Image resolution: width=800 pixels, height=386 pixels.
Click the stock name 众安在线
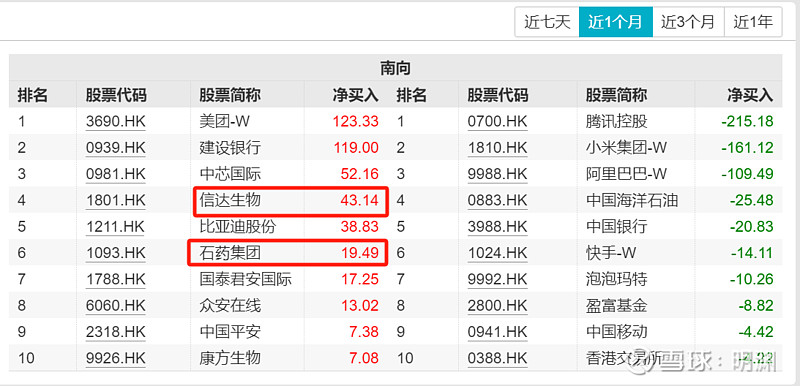(230, 305)
